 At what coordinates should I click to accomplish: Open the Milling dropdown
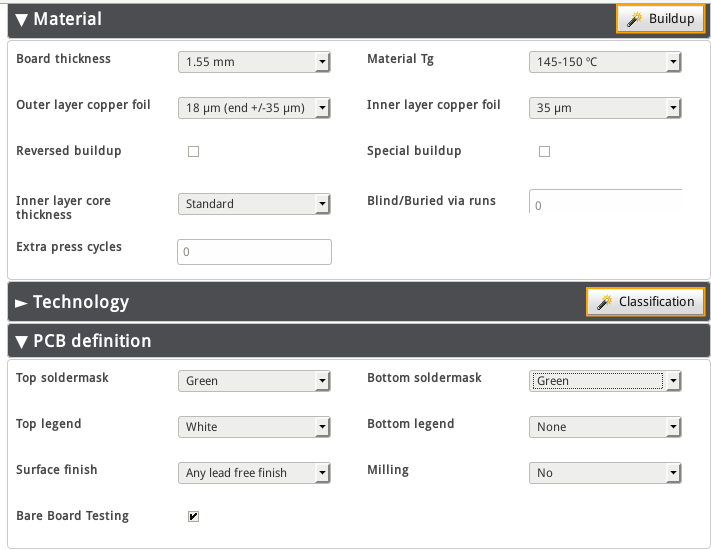click(605, 473)
